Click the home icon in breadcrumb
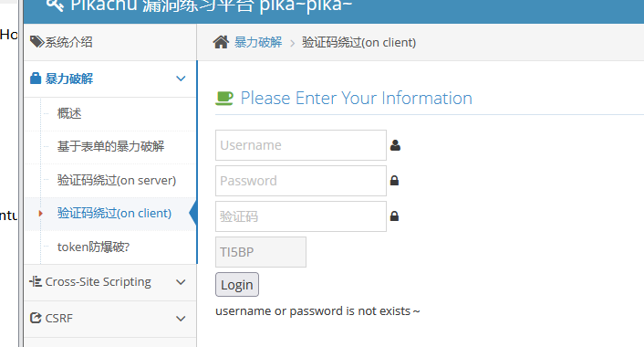This screenshot has height=347, width=644. point(221,42)
